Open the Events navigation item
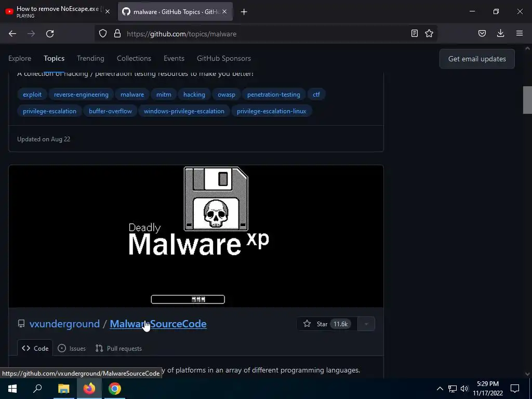 tap(174, 58)
